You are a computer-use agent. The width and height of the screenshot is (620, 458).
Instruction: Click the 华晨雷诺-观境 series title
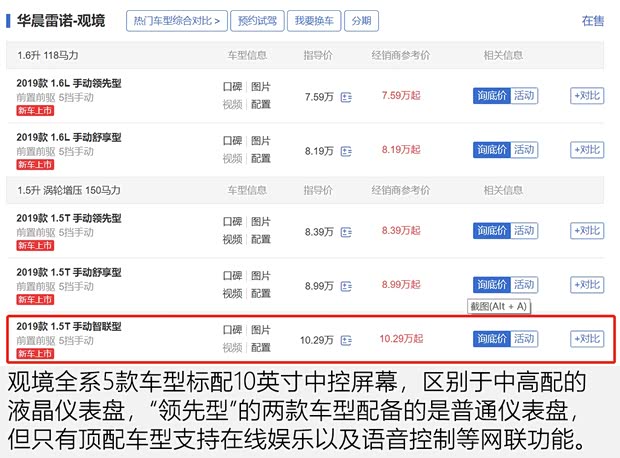61,21
